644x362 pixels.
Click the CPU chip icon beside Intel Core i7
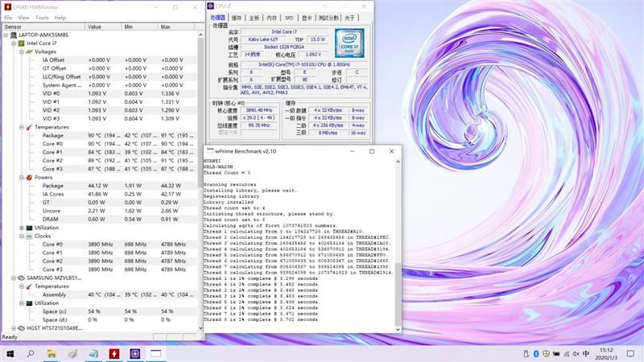tap(22, 43)
